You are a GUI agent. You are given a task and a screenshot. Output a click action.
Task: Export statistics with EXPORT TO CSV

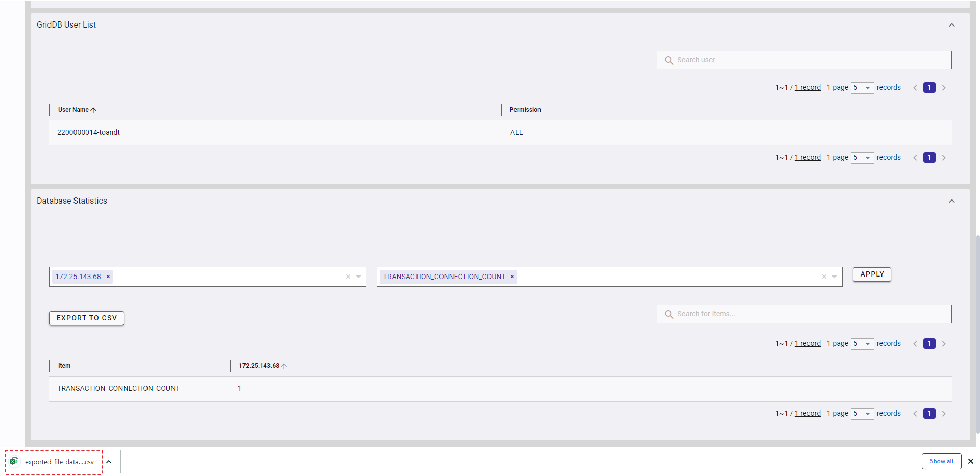coord(87,318)
